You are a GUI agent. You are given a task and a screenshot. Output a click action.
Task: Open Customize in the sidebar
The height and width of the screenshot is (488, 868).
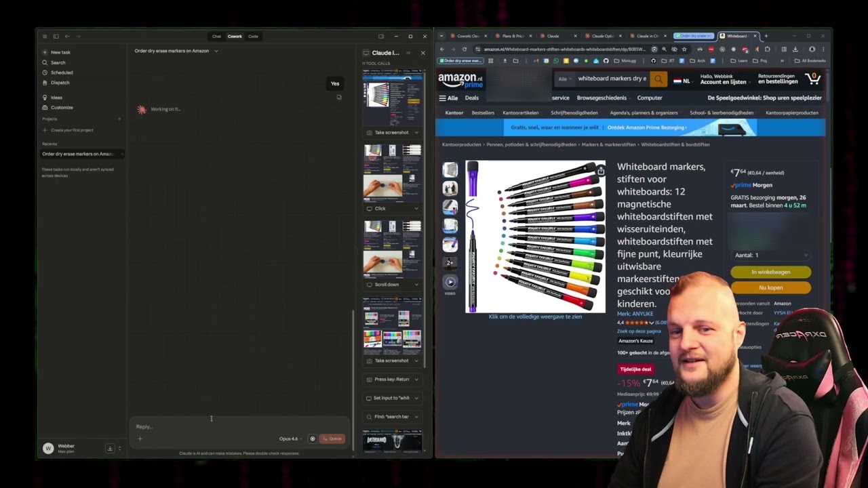click(57, 107)
